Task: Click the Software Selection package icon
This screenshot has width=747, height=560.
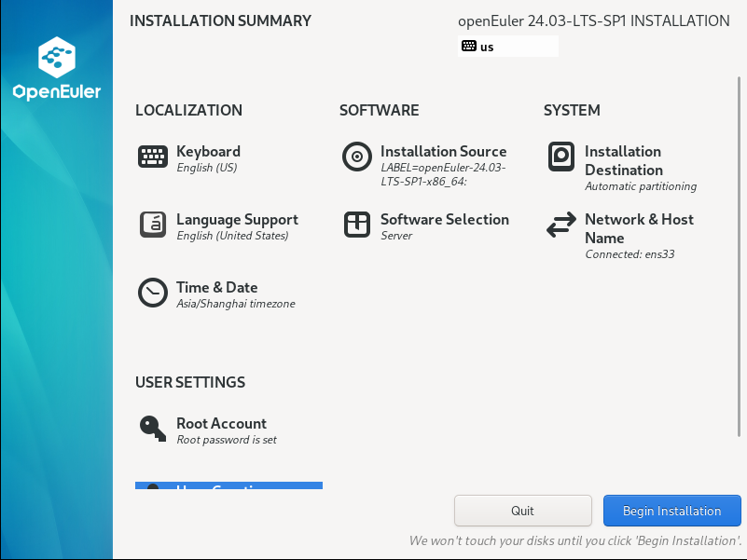Action: coord(357,225)
